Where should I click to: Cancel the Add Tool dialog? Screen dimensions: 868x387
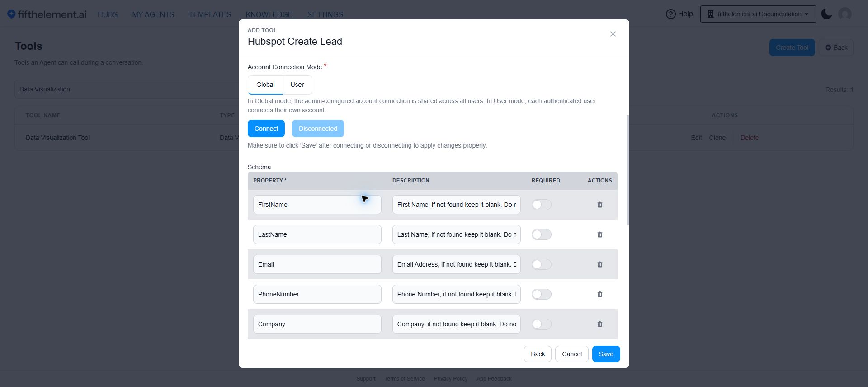(x=572, y=354)
